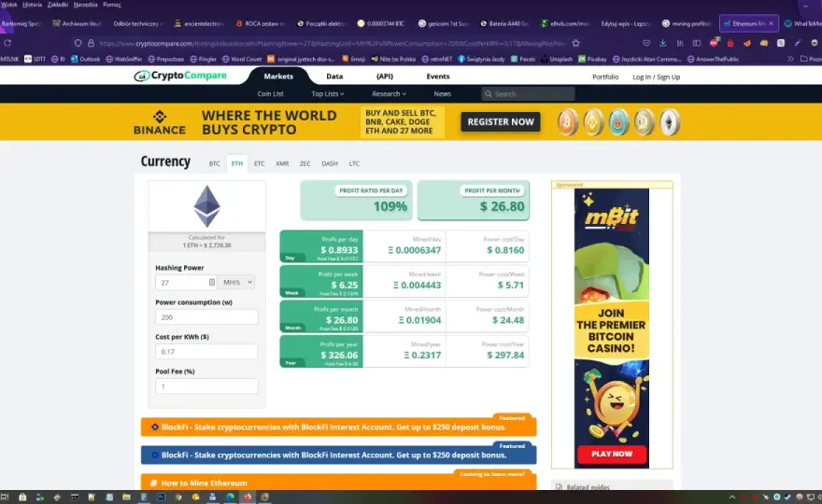Open the orange BlockFi featured banner

[339, 427]
